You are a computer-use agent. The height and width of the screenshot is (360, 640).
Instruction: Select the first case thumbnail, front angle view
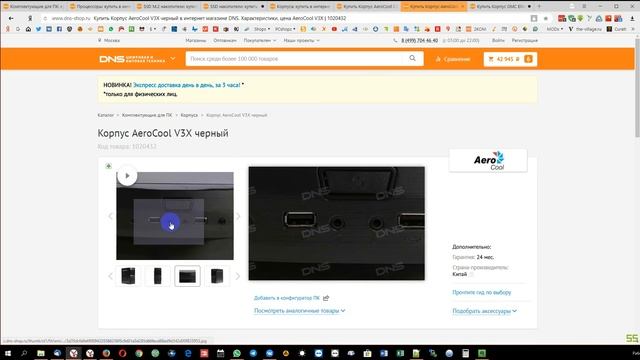click(129, 276)
